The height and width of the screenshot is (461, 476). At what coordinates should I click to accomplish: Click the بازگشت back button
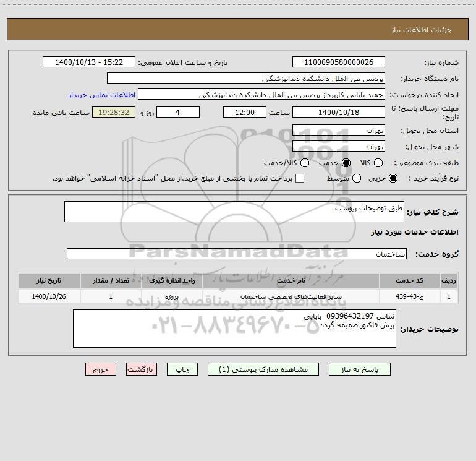tap(142, 369)
